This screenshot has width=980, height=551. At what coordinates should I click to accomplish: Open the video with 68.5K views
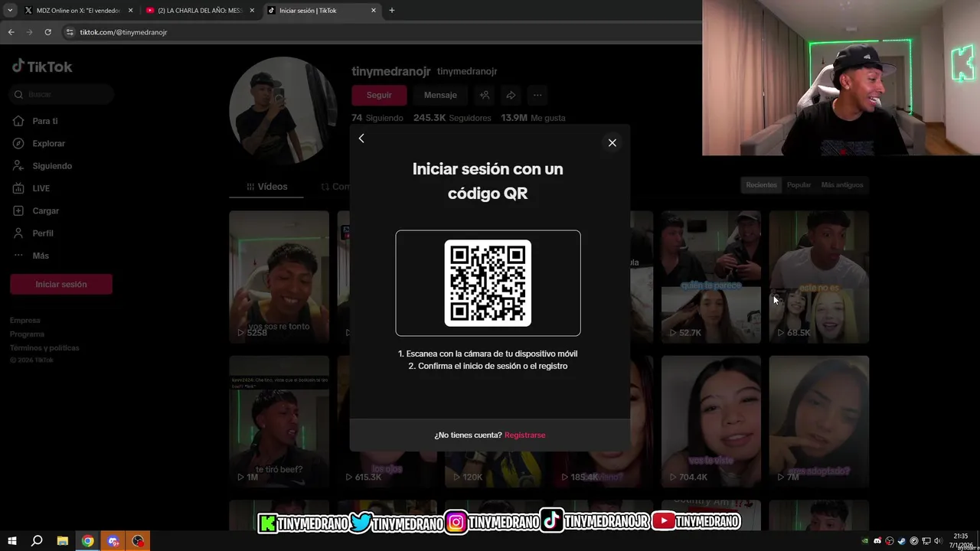(x=819, y=276)
